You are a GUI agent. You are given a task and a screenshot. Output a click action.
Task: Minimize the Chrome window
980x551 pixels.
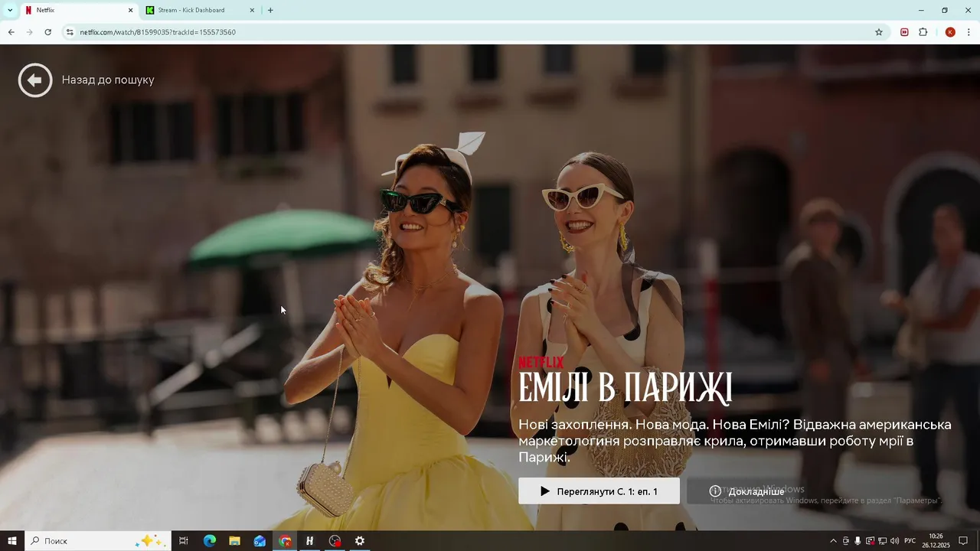(921, 11)
